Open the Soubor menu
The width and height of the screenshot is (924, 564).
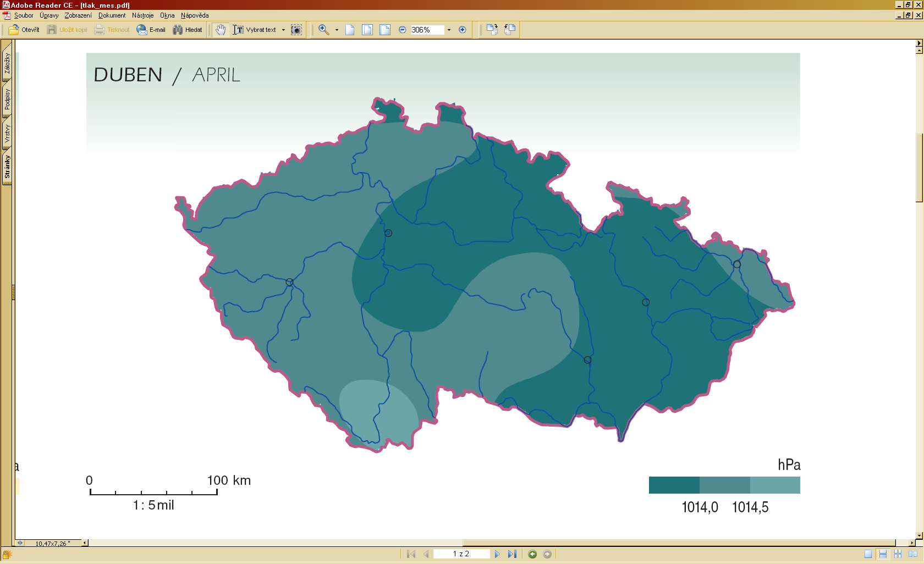click(x=24, y=15)
